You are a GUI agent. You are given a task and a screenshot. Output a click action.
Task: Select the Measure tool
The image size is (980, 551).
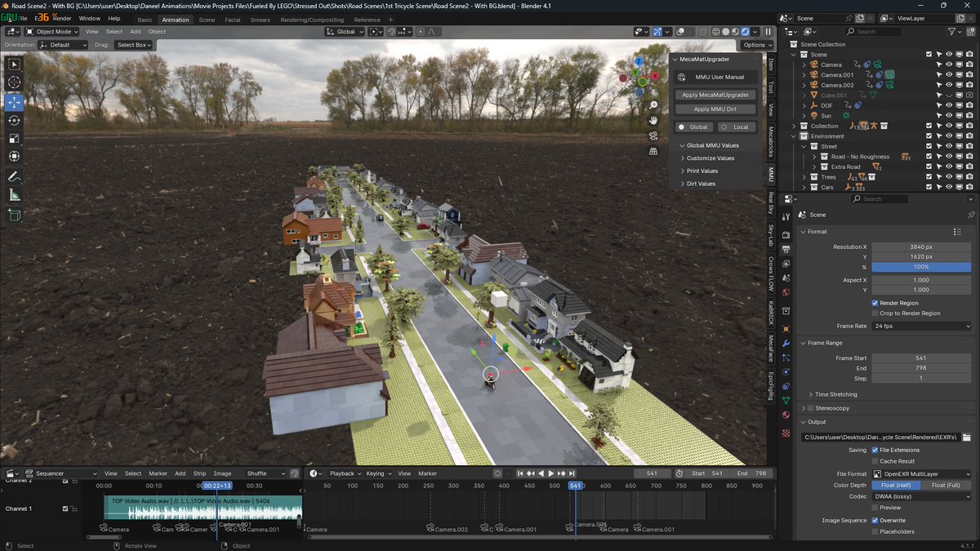click(x=14, y=195)
